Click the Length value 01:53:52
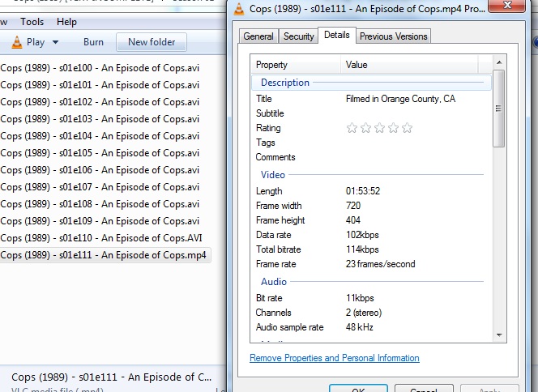Viewport: 538px width, 392px height. (363, 191)
